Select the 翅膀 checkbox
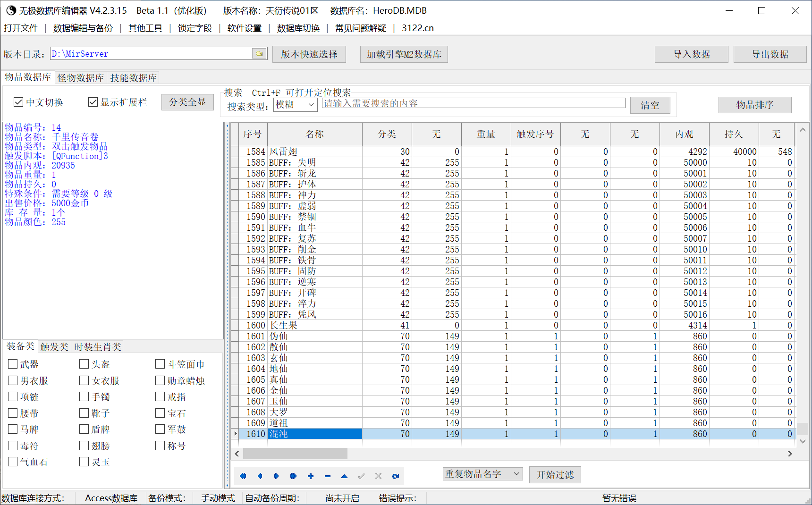Viewport: 812px width, 505px height. tap(84, 446)
